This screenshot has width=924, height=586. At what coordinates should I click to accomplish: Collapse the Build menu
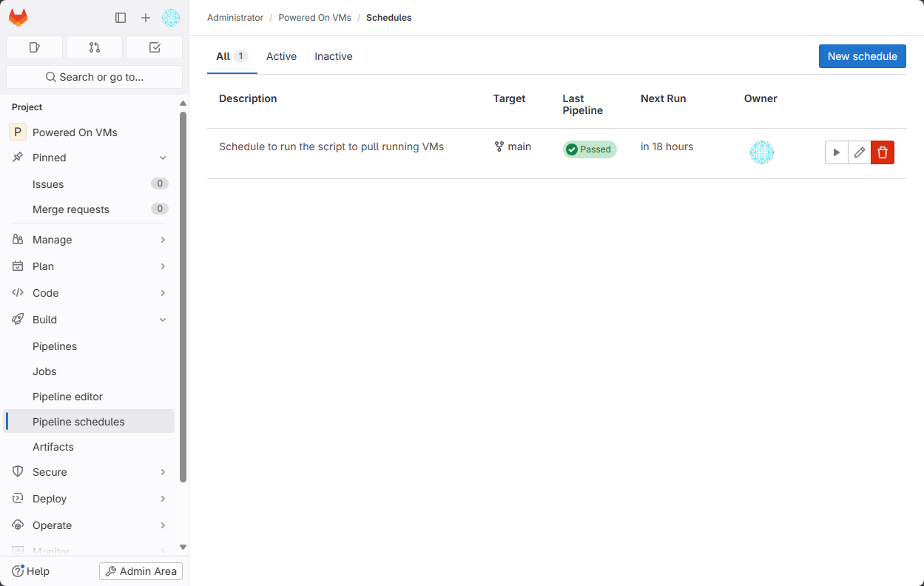coord(89,320)
